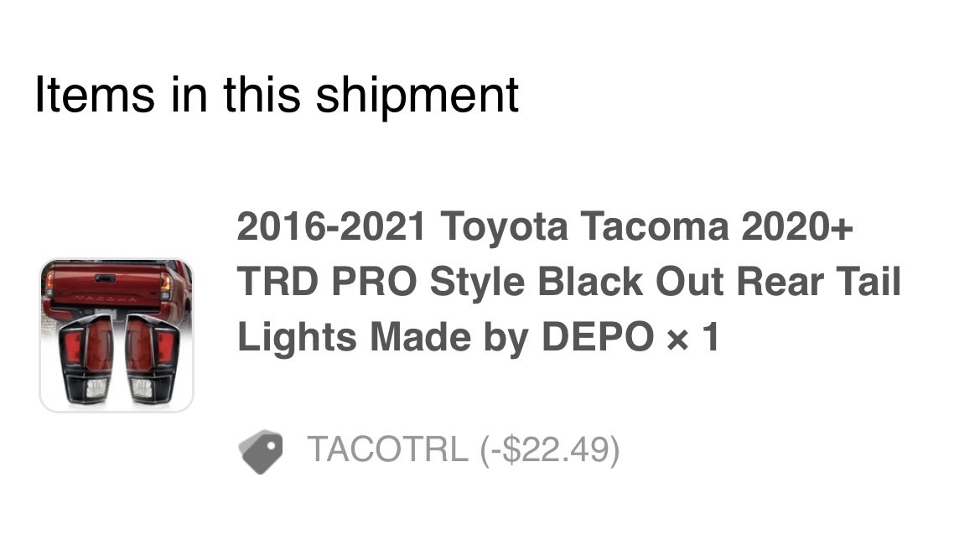The width and height of the screenshot is (980, 545).
Task: Click the × multiplication symbol before quantity
Action: [677, 340]
